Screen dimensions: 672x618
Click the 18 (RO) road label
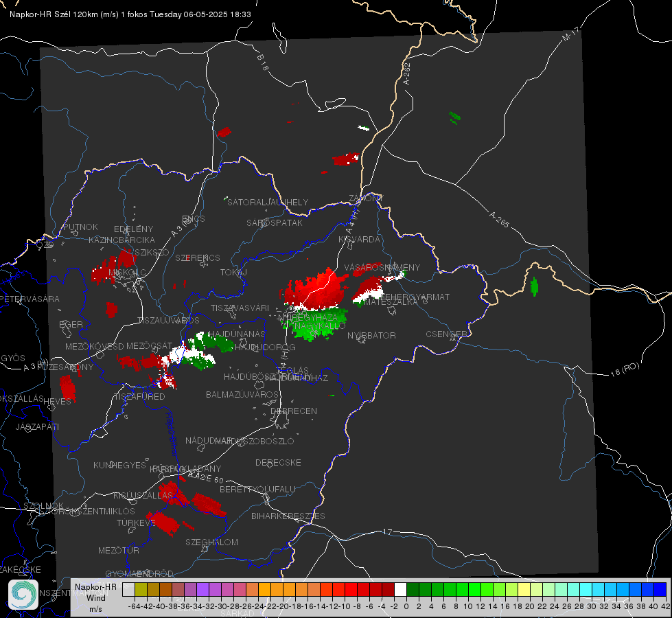(x=625, y=369)
